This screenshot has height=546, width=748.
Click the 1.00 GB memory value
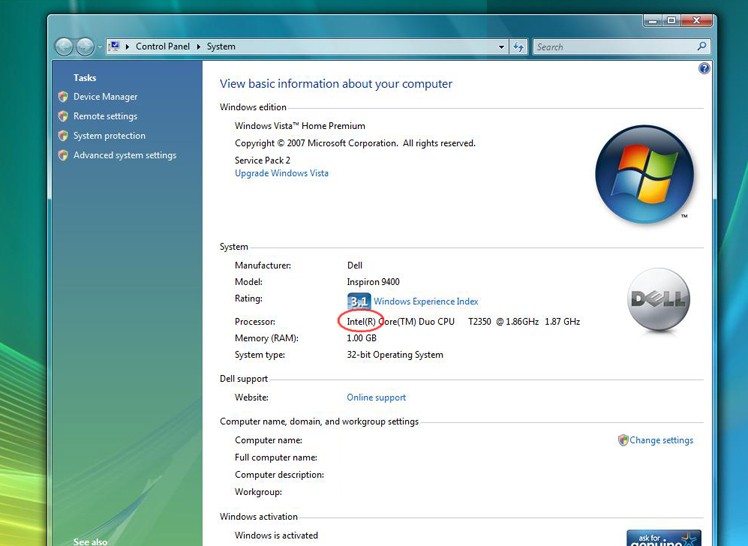click(x=362, y=338)
